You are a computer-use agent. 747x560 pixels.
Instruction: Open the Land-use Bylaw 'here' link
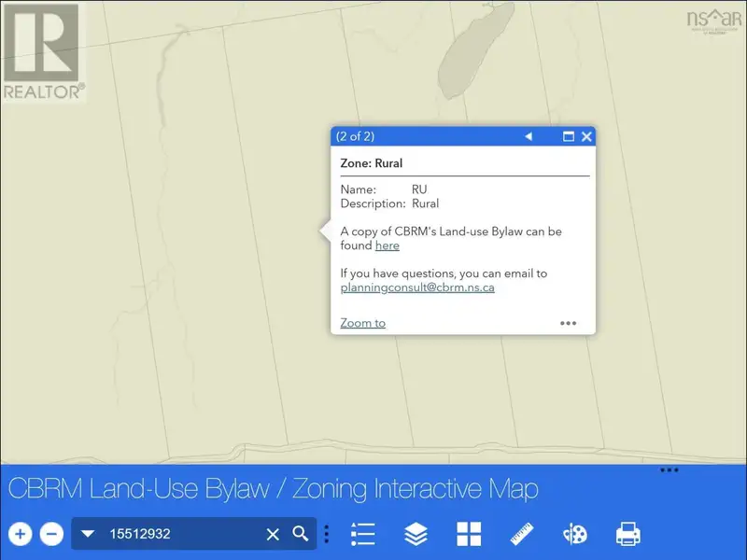(x=387, y=245)
